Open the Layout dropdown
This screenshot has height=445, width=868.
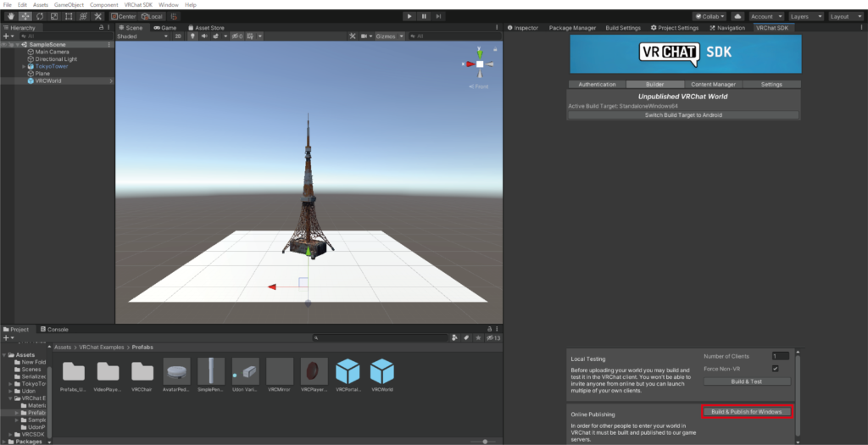pyautogui.click(x=846, y=16)
